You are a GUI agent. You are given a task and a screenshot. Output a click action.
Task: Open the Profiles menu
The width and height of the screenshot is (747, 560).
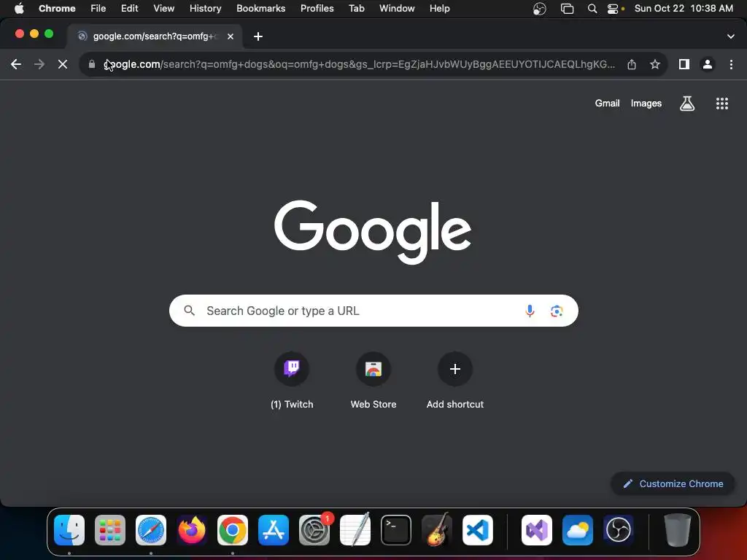[x=317, y=8]
